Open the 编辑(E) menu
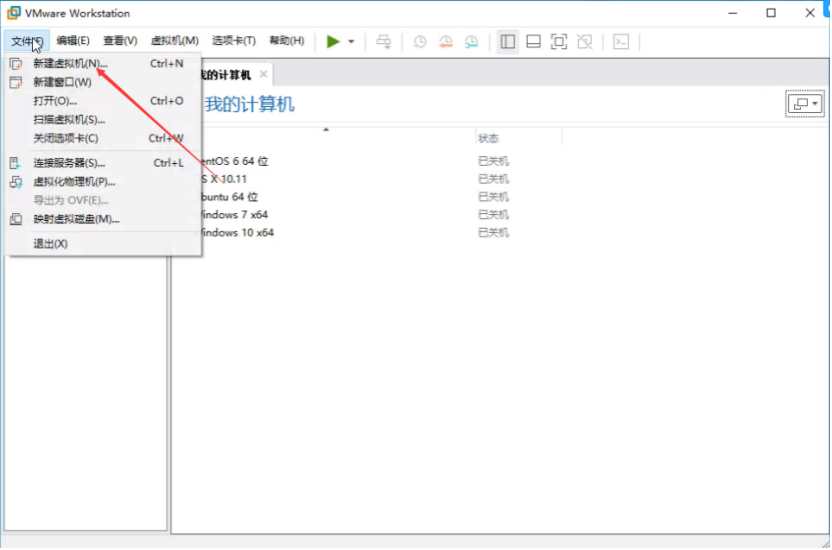Screen dimensions: 832x550 coord(73,41)
